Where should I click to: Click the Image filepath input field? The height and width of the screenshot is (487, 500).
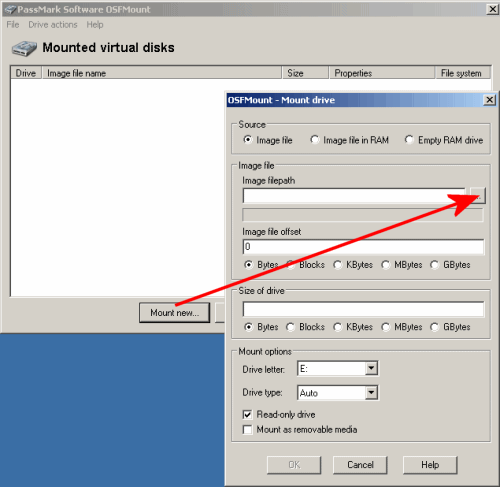point(354,196)
